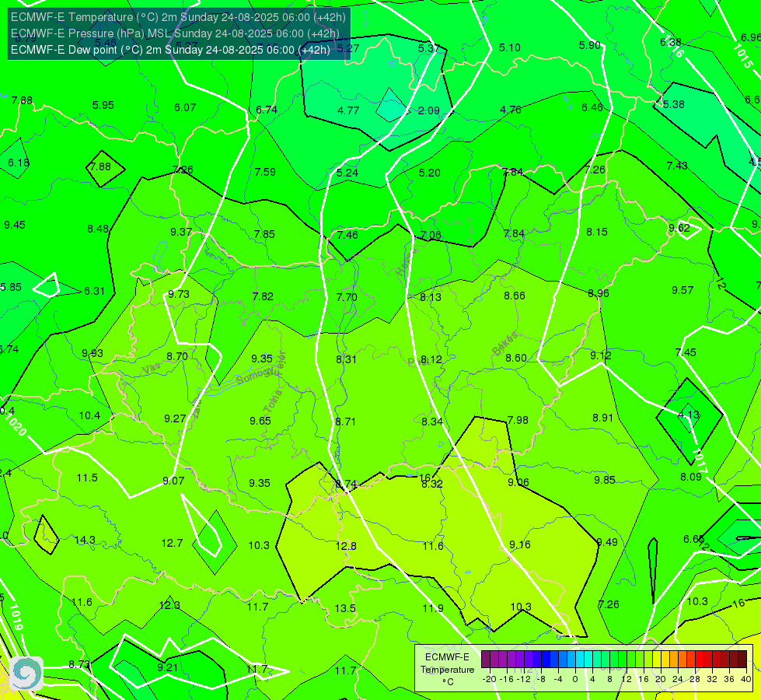Click the 1020 isobar label
This screenshot has width=761, height=700.
click(14, 424)
